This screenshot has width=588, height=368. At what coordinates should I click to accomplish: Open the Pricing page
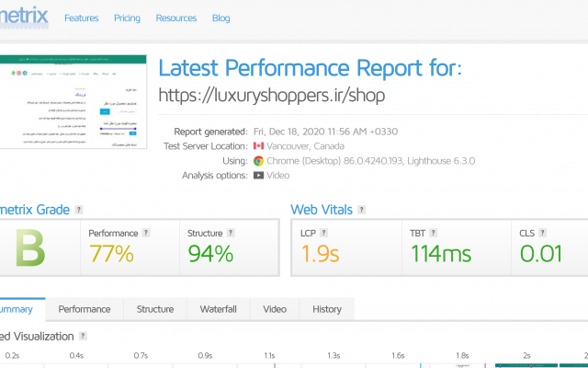pyautogui.click(x=127, y=18)
